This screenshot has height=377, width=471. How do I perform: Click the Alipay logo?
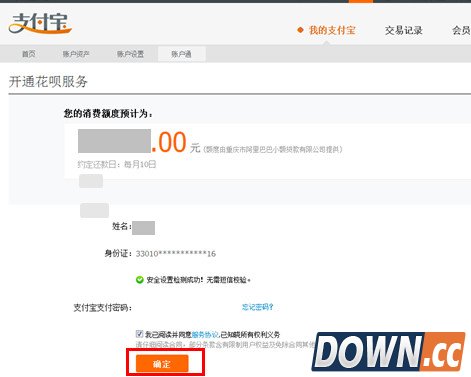pos(40,24)
